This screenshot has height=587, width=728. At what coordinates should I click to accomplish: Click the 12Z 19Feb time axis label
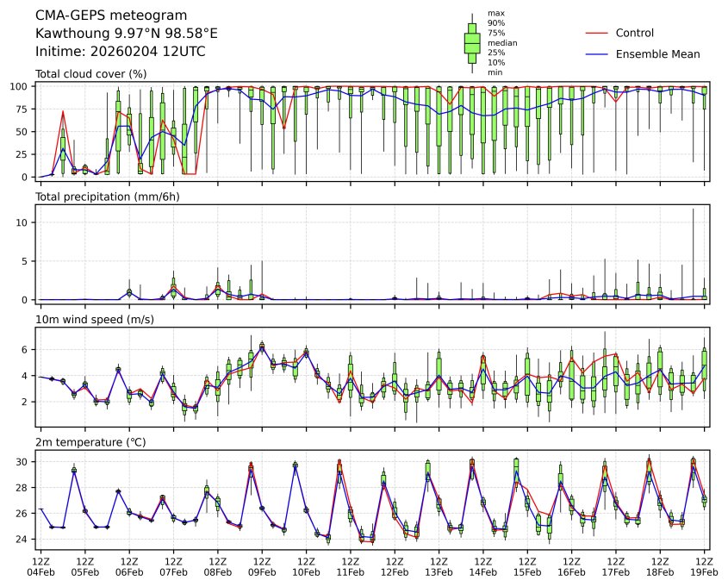point(705,566)
